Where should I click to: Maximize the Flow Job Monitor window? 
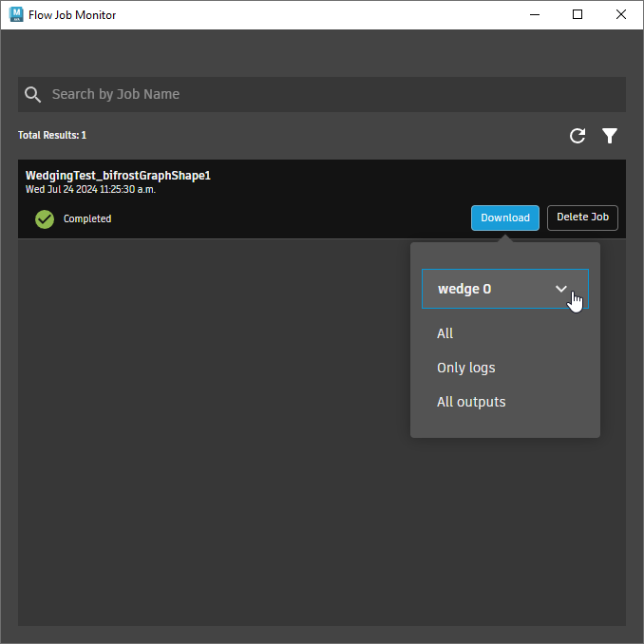pyautogui.click(x=578, y=15)
